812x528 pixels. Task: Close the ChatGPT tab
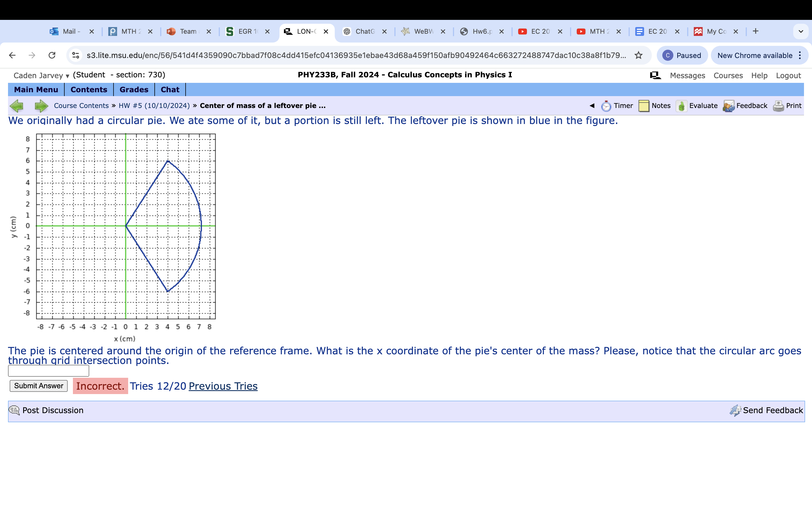tap(384, 31)
